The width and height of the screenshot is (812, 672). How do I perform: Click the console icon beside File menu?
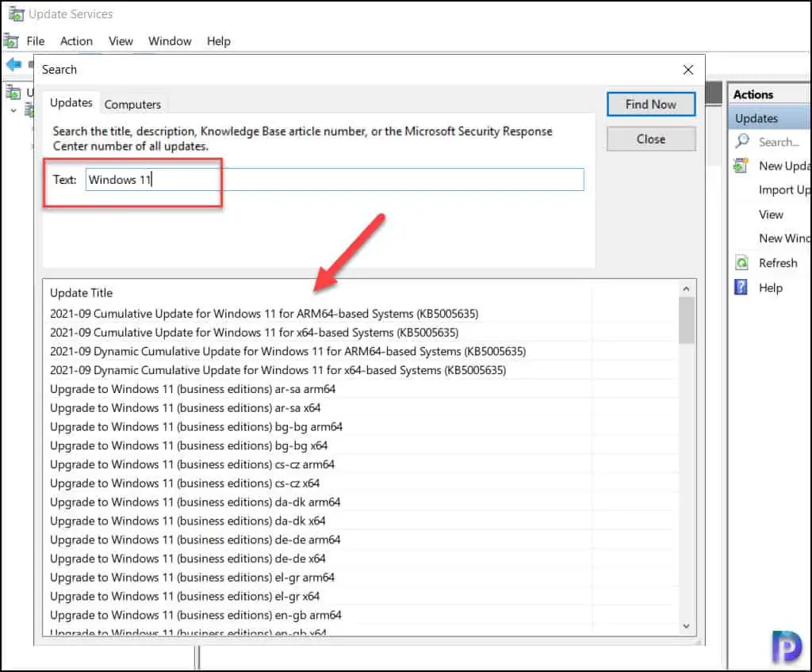(x=11, y=41)
